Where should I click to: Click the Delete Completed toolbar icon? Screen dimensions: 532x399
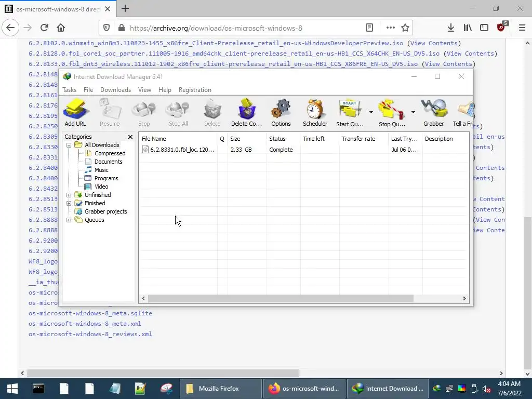(x=247, y=113)
